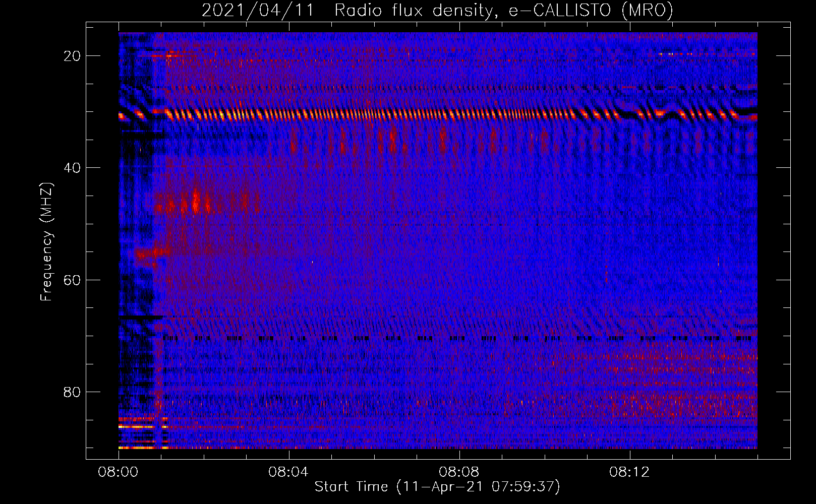816x504 pixels.
Task: Click the plot title dated 2021/04/11
Action: [437, 10]
